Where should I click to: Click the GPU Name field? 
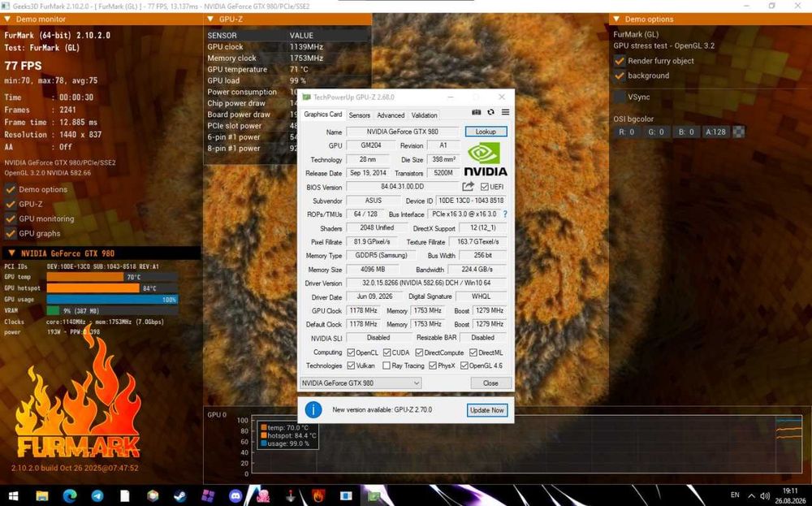click(403, 132)
